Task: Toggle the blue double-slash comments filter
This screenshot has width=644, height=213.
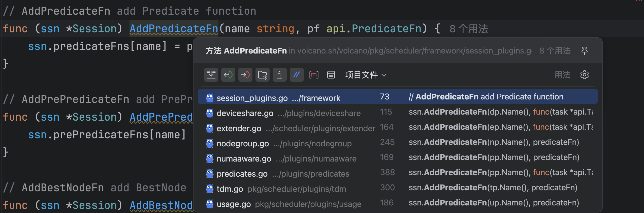Action: (297, 75)
